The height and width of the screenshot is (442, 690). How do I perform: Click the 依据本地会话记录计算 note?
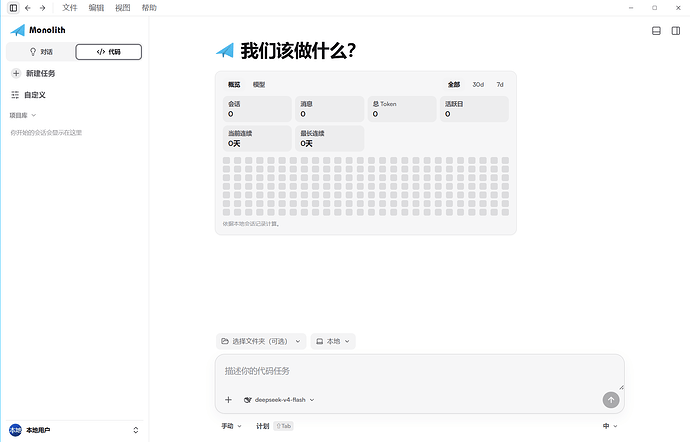[251, 224]
